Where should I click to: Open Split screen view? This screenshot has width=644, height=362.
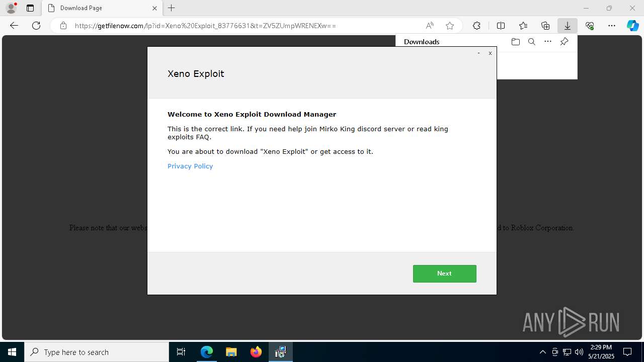coord(501,26)
